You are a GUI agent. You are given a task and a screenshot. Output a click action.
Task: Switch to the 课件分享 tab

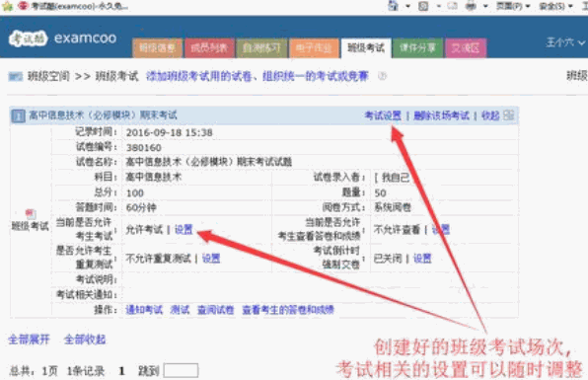[417, 48]
